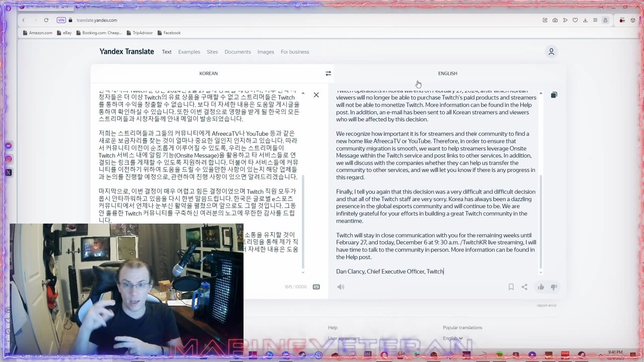Open TripAdvisor bookmark
The width and height of the screenshot is (644, 362).
(139, 33)
